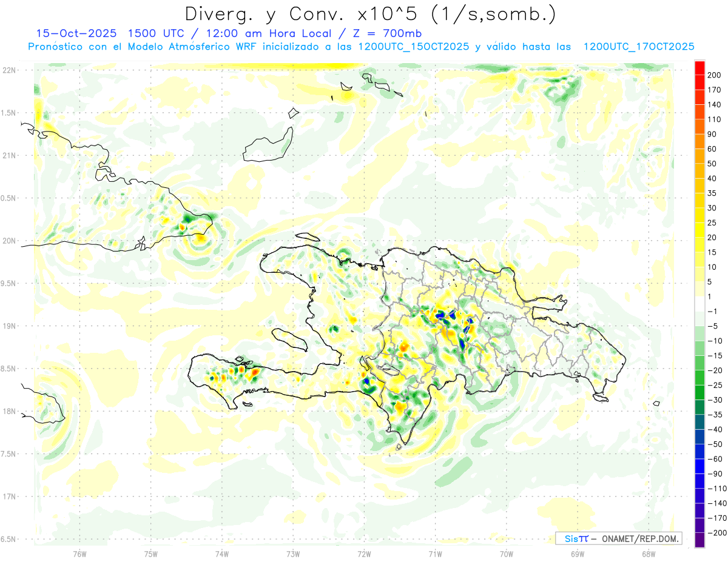Click the 73W longitude label

click(x=293, y=554)
